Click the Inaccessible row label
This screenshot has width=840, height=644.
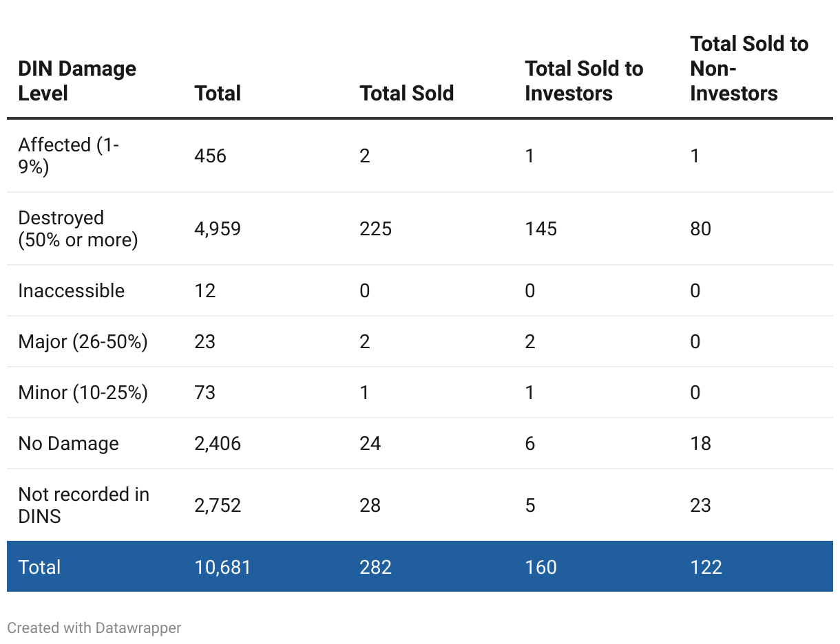71,291
